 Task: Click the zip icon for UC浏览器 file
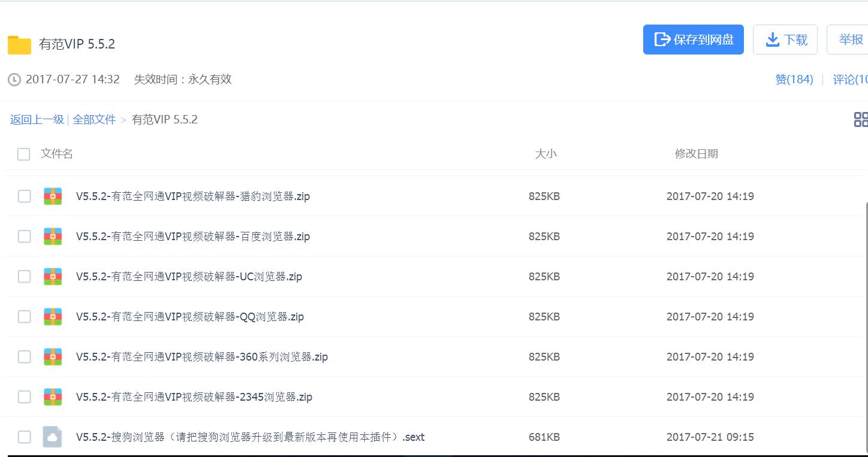[53, 276]
